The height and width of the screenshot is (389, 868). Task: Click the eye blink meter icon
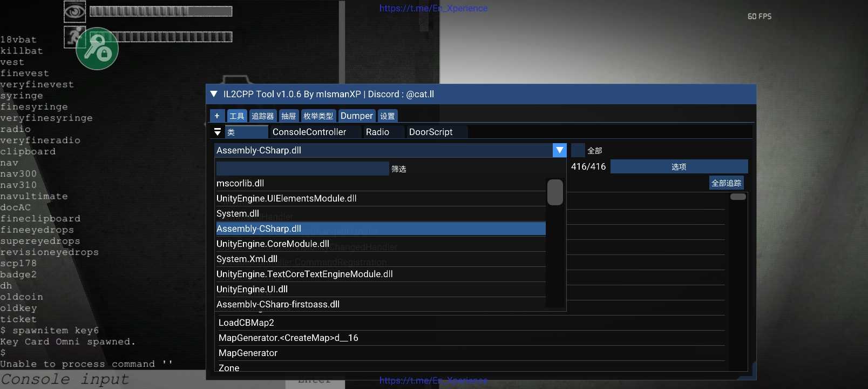pos(74,11)
